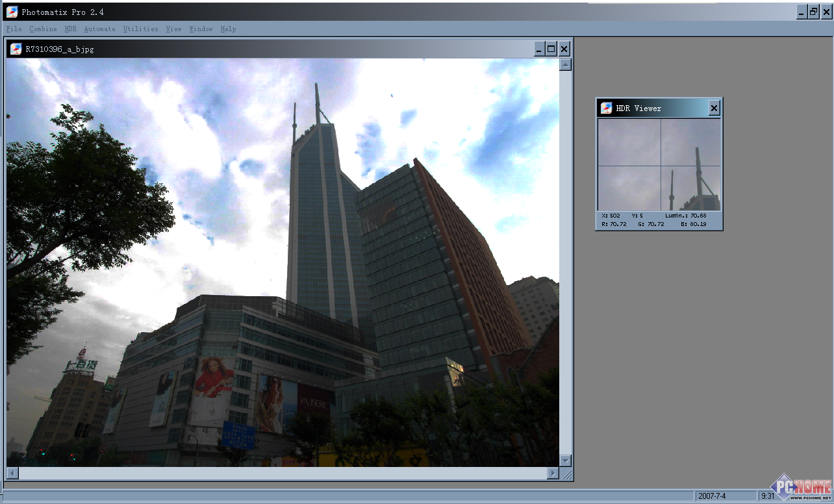Image resolution: width=834 pixels, height=504 pixels.
Task: Open the HDR menu
Action: tap(71, 29)
